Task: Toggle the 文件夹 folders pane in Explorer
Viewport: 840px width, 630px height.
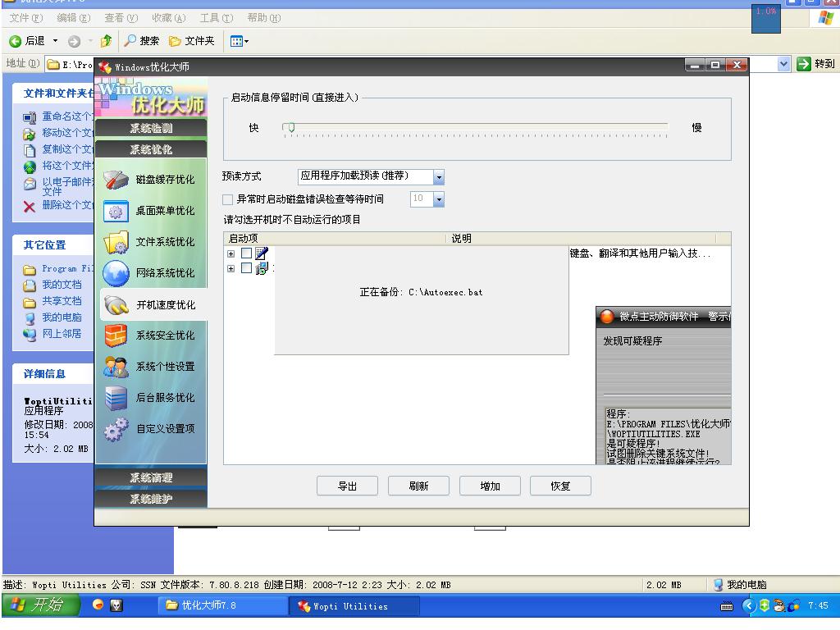Action: coord(191,41)
